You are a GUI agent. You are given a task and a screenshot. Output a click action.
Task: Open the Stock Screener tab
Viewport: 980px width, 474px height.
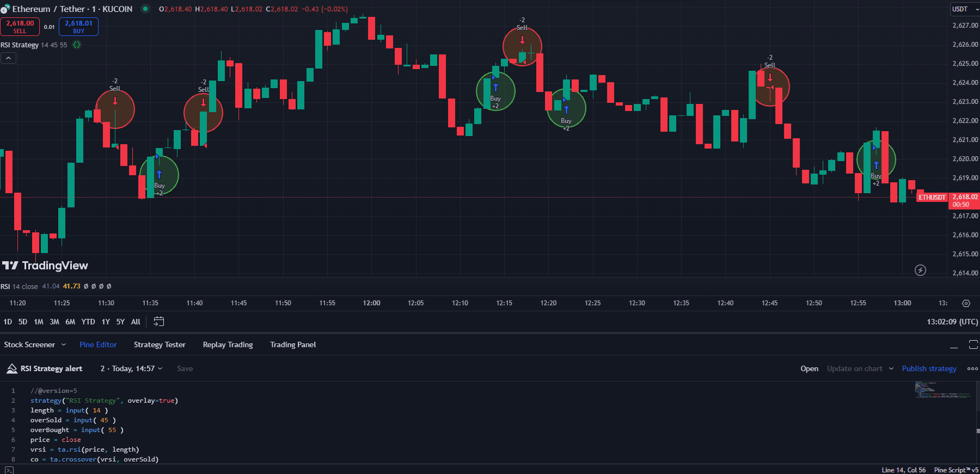tap(29, 344)
